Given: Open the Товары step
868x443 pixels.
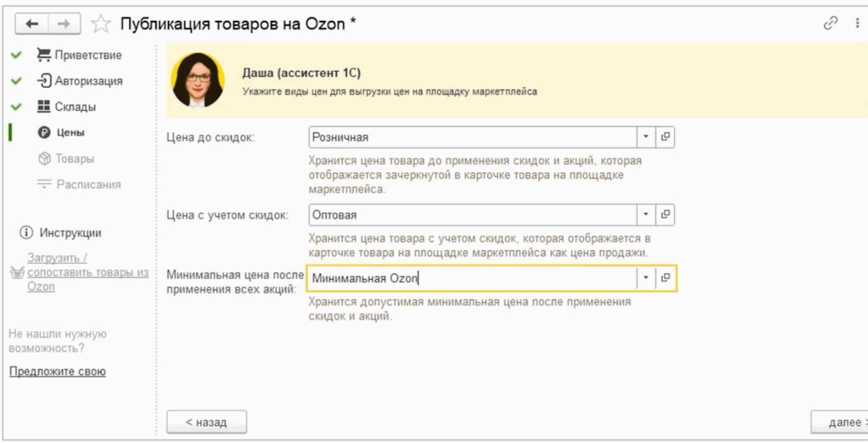Looking at the screenshot, I should click(74, 158).
